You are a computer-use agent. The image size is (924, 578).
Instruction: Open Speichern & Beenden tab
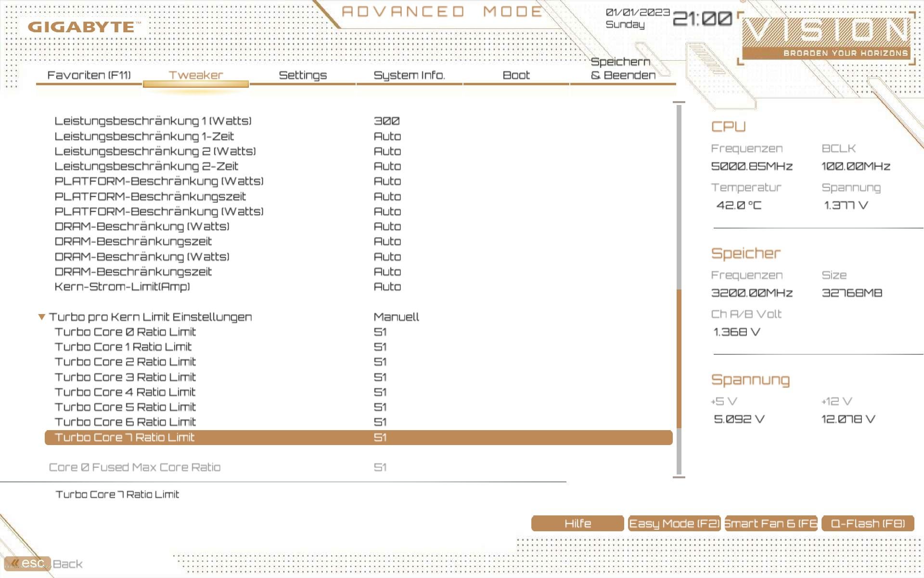click(623, 68)
